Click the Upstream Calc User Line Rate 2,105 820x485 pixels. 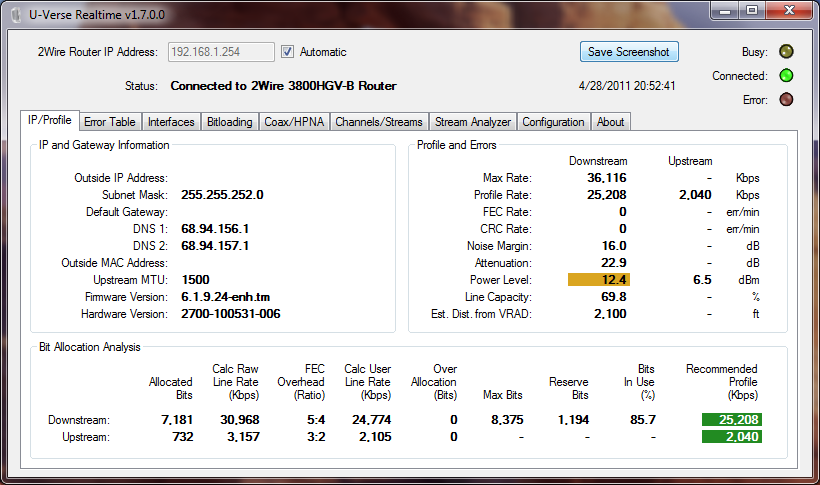tap(375, 437)
